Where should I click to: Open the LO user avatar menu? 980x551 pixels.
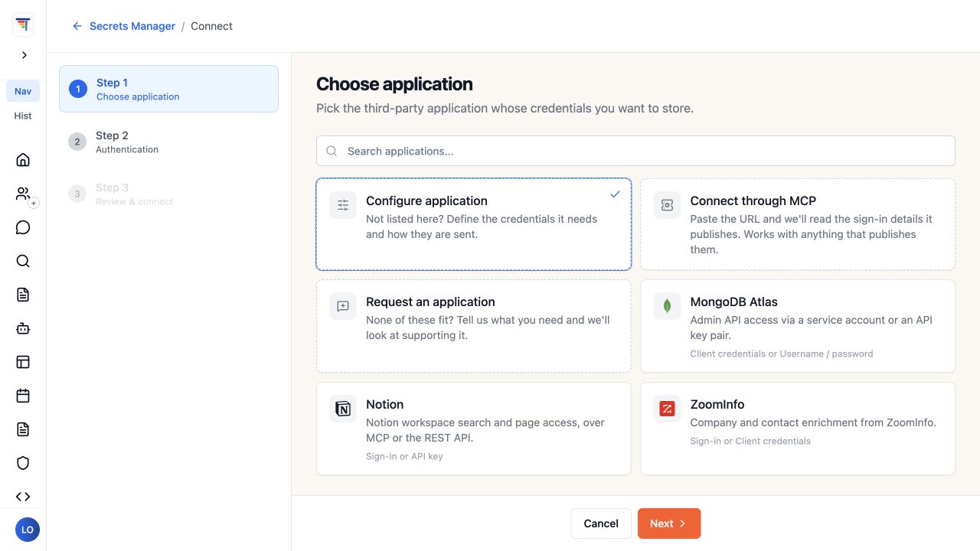(28, 530)
